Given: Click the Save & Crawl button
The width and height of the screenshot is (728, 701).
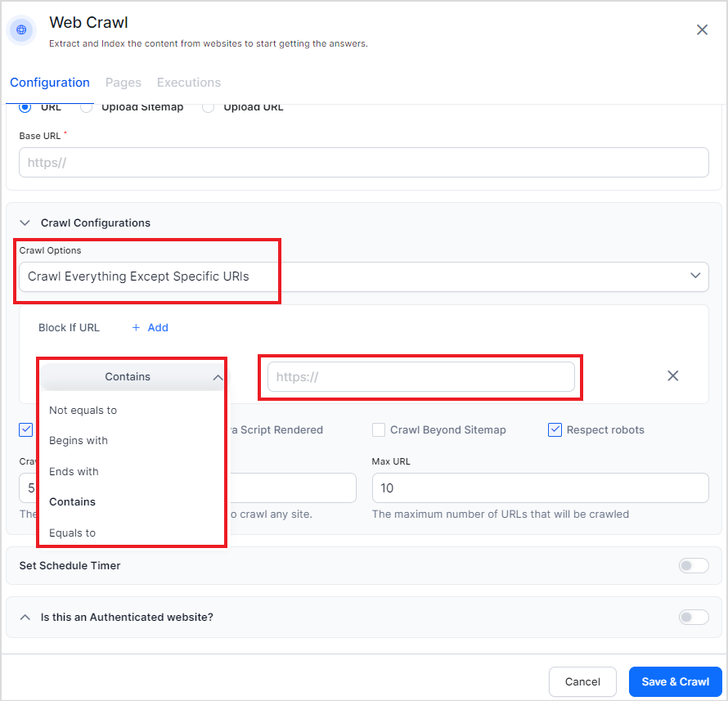Looking at the screenshot, I should coord(675,681).
